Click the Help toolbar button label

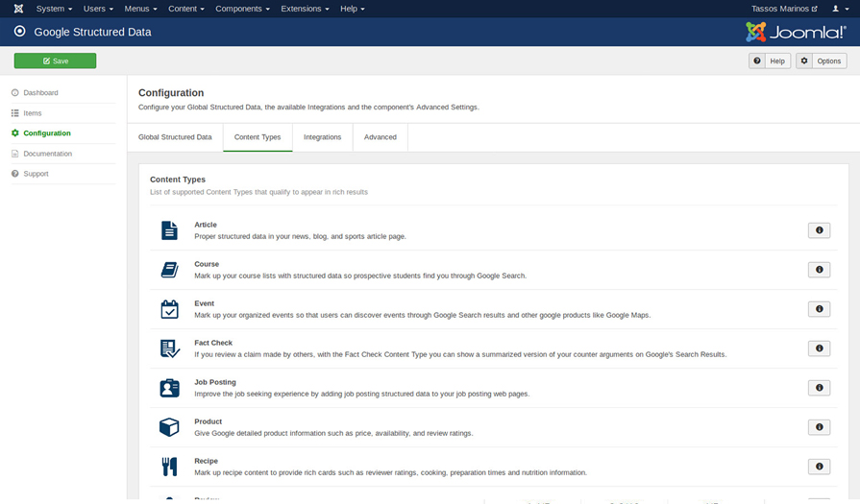click(777, 60)
